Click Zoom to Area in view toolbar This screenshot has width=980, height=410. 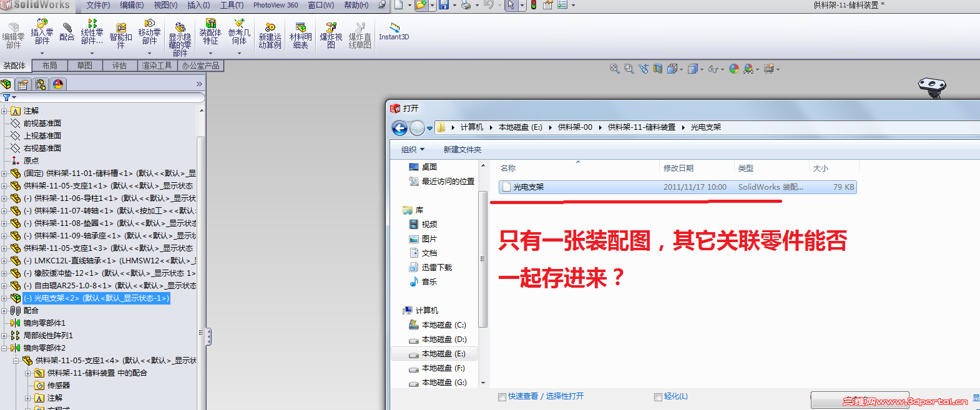tap(629, 69)
